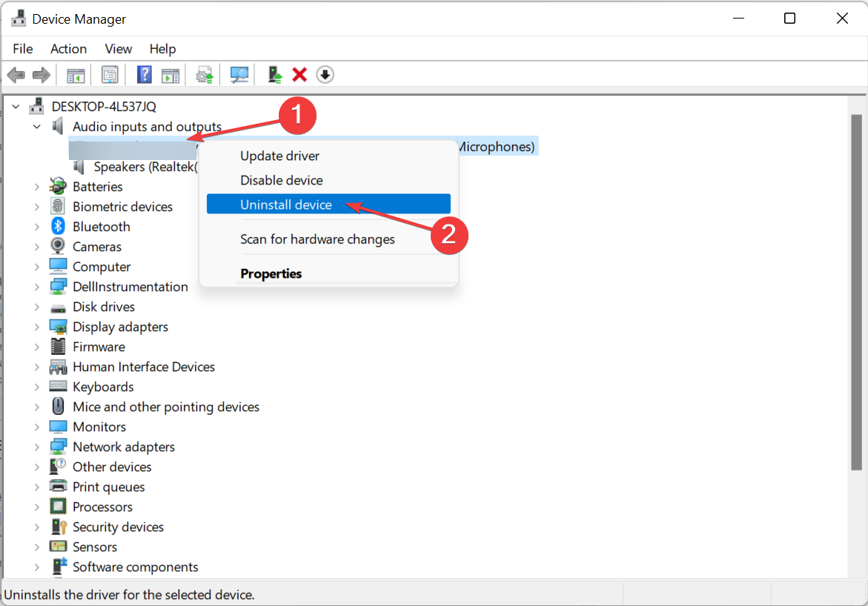Screen dimensions: 868x606
Task: Click the Device Manager title bar icon
Action: pyautogui.click(x=19, y=19)
